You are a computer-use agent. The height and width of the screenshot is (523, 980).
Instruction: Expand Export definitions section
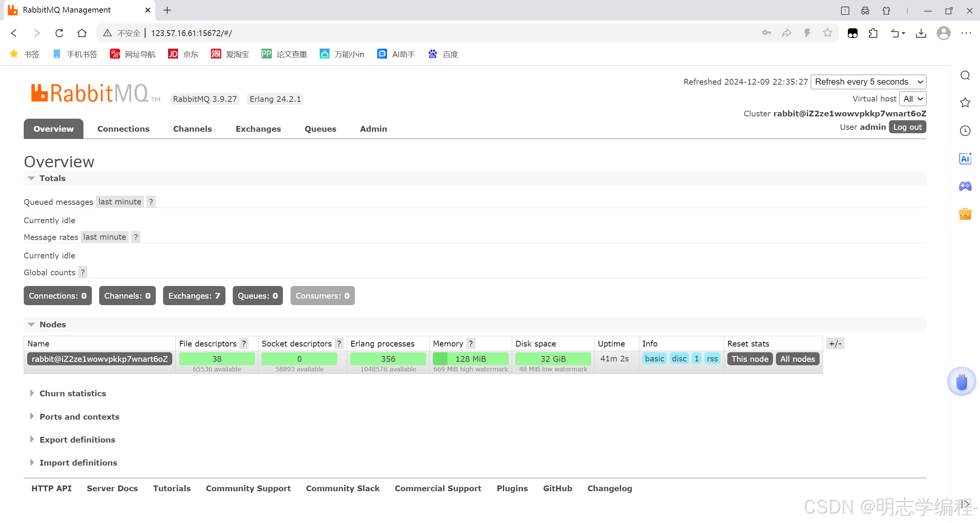pos(77,440)
